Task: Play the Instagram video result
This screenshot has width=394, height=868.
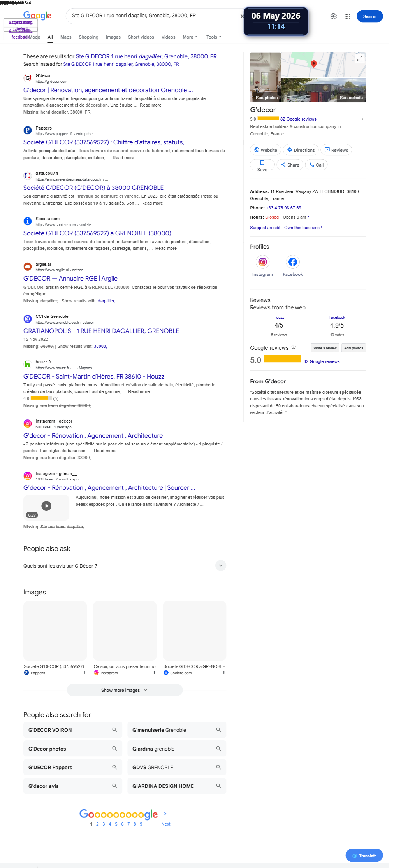Action: pyautogui.click(x=46, y=506)
